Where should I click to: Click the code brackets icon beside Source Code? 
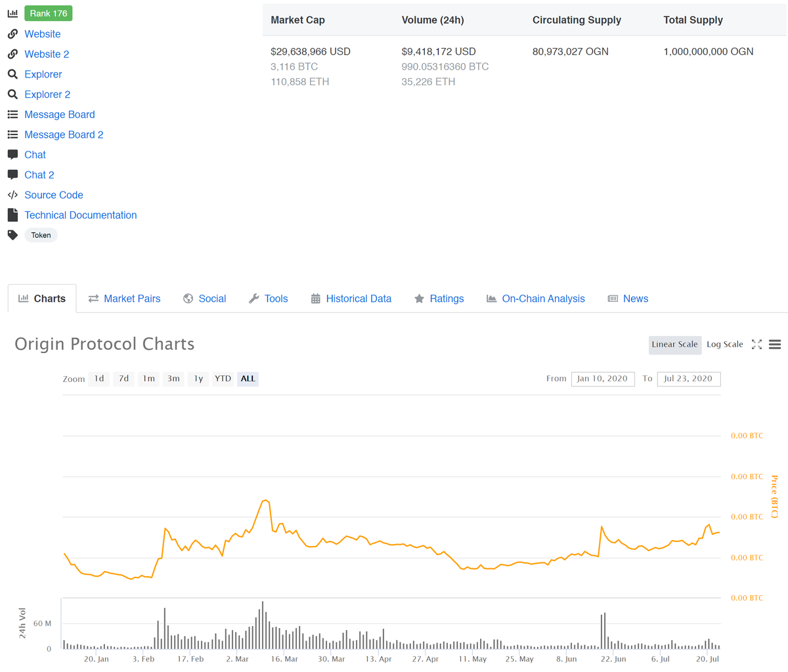12,195
